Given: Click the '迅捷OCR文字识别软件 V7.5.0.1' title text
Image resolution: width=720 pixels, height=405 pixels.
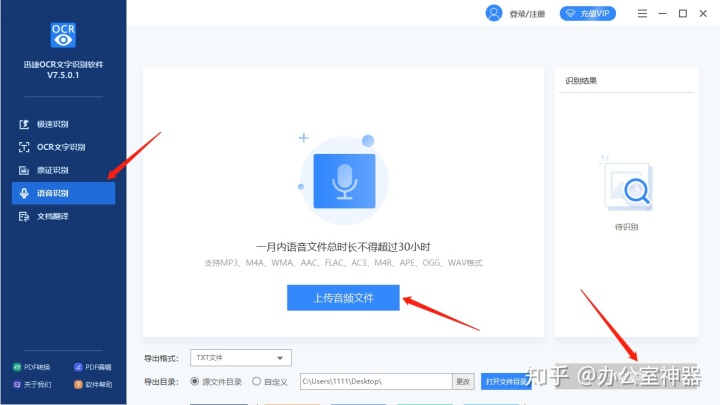Looking at the screenshot, I should click(x=63, y=69).
